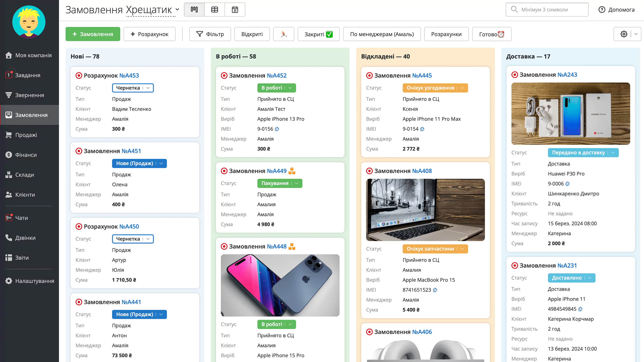
Task: Copy IMEI 9-0154 of order A445
Action: (422, 129)
